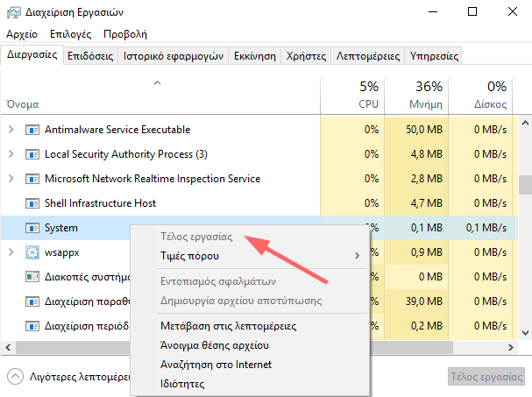Expand the wsappx process group

click(x=11, y=252)
